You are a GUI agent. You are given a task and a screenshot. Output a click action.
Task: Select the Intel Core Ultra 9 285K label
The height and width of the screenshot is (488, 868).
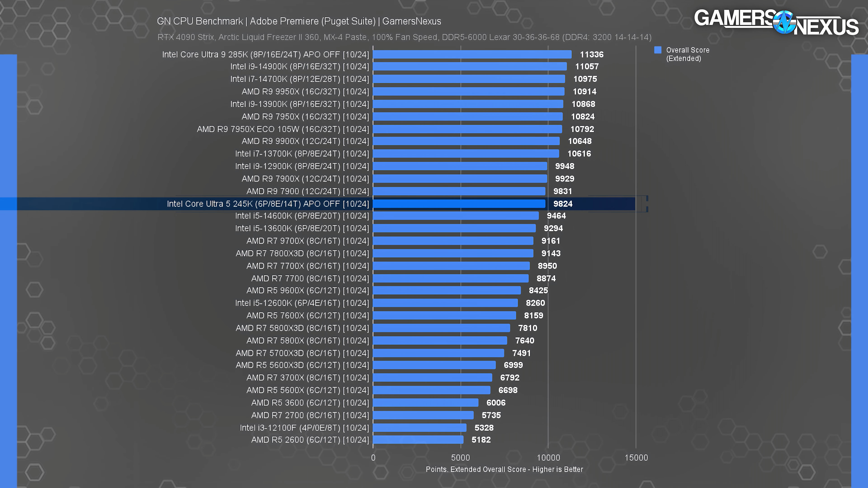click(x=266, y=54)
